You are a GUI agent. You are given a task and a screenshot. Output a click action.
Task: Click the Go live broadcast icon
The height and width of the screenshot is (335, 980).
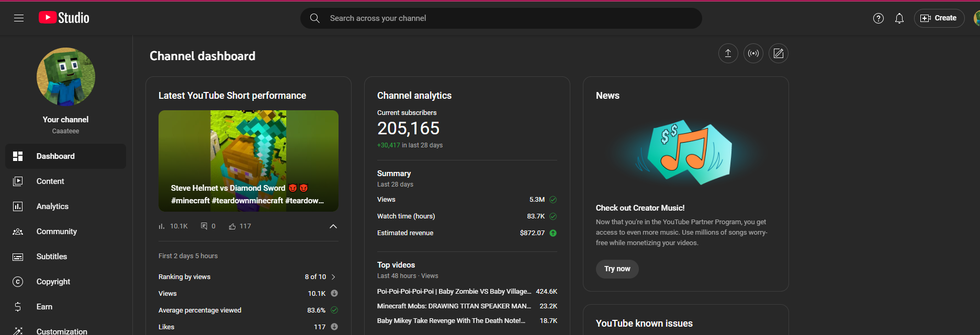[753, 53]
